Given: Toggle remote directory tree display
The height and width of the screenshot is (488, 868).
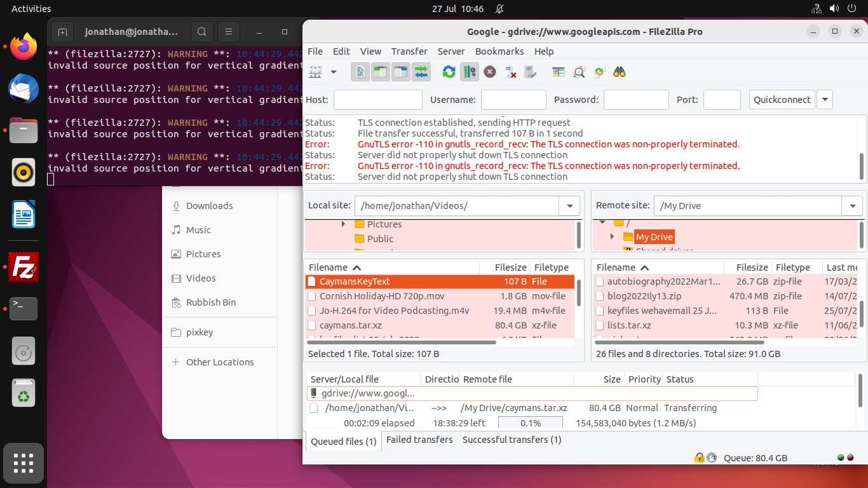Looking at the screenshot, I should click(x=400, y=72).
